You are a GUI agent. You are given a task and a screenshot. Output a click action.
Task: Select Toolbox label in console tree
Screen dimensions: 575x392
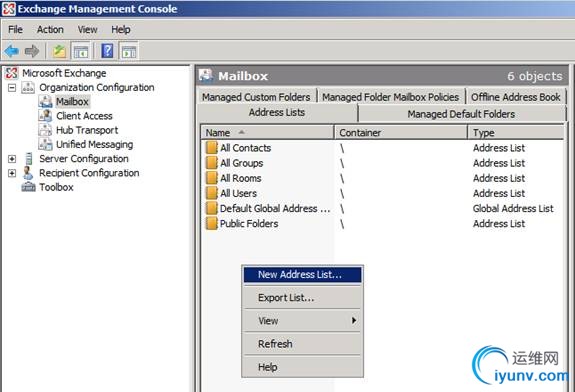[56, 187]
